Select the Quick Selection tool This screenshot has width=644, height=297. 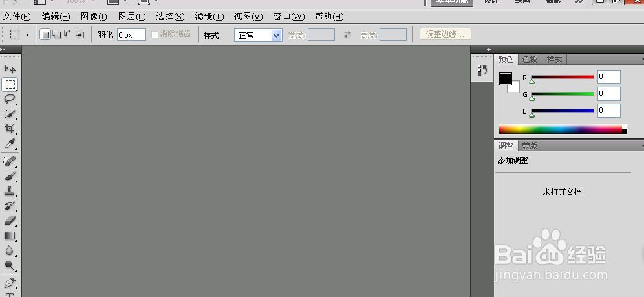coord(10,114)
